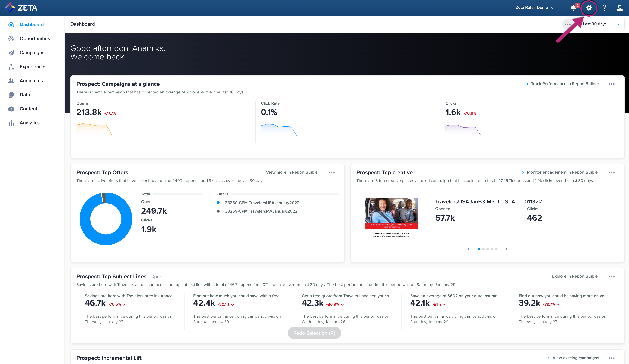629x364 pixels.
Task: Click subject line 'Savings are here with Travelers auto insurance'
Action: 129,296
